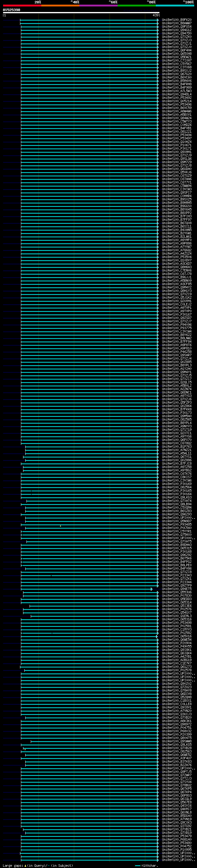
Task: Click the UniRef100_A5AL11 label
Action: (177, 453)
